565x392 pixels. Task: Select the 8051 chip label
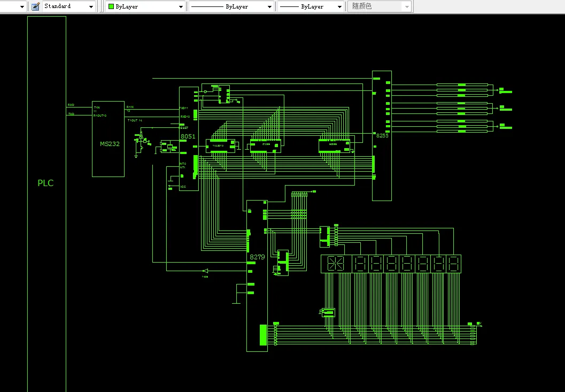click(188, 136)
